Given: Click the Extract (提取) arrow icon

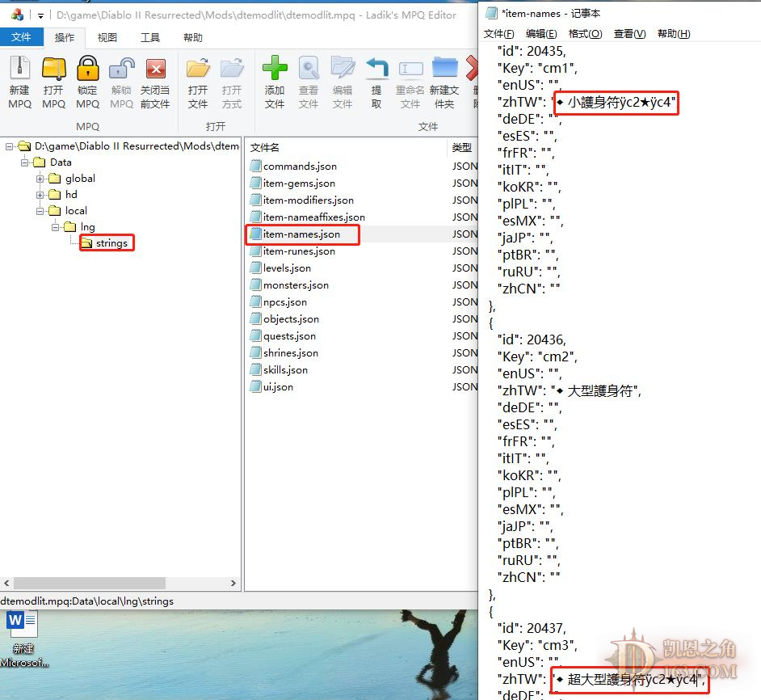Looking at the screenshot, I should pos(376,68).
